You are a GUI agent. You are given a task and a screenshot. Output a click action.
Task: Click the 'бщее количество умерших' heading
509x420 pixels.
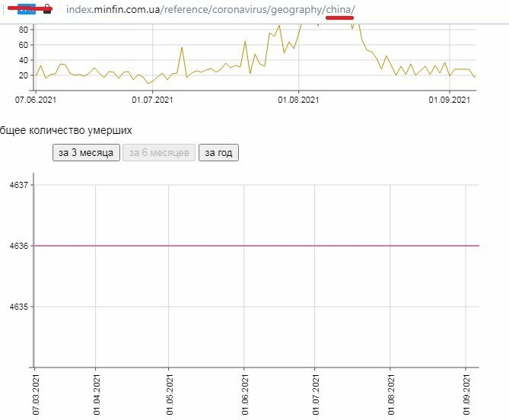66,130
